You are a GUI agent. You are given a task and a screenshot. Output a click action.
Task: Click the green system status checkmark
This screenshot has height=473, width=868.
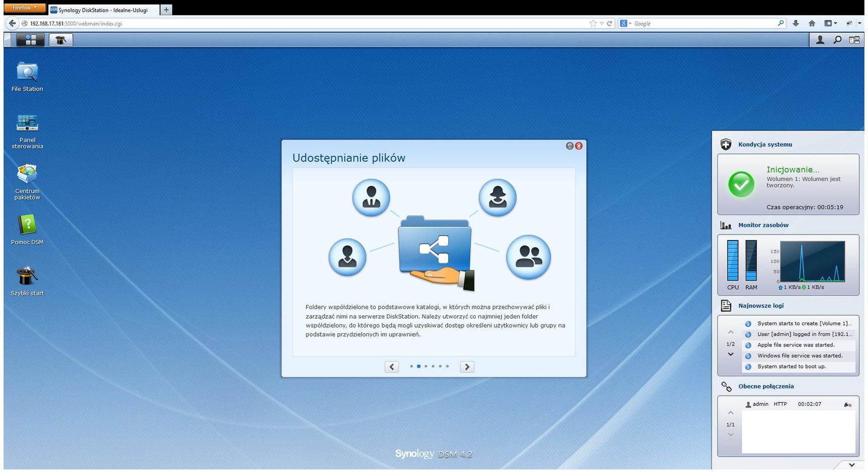(x=741, y=185)
